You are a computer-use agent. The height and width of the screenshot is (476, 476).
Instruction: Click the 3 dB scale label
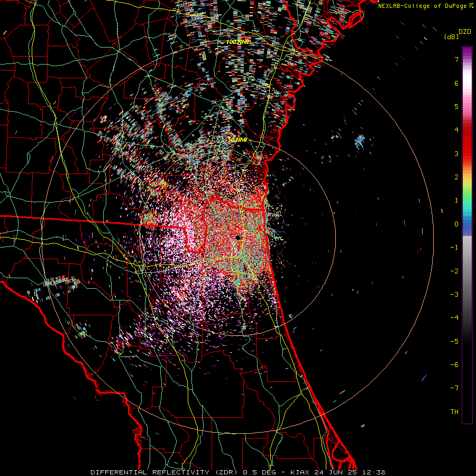coord(456,153)
